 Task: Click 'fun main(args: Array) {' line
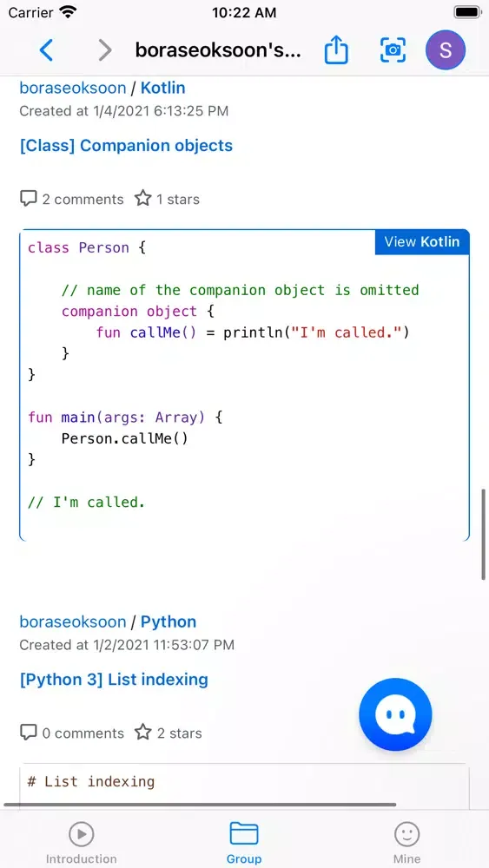pyautogui.click(x=125, y=417)
